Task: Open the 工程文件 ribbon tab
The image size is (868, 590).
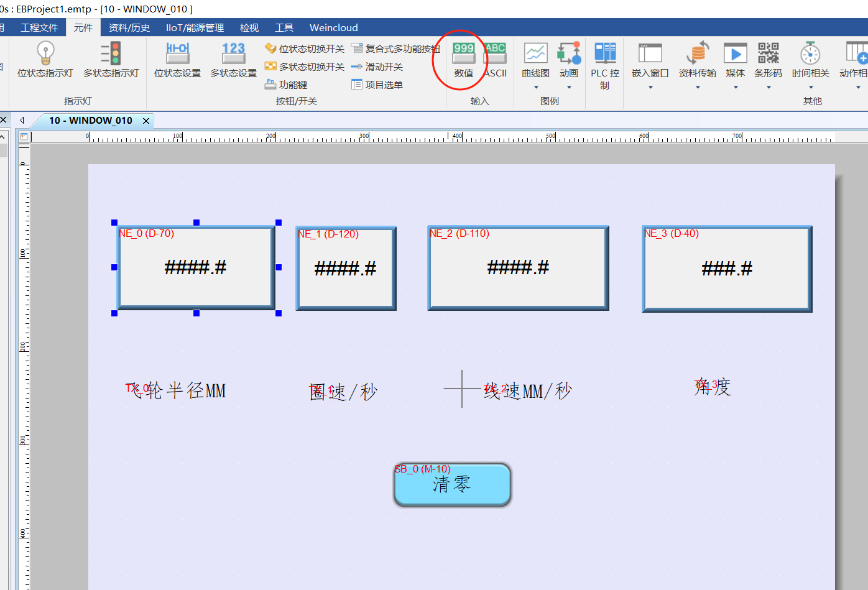Action: pyautogui.click(x=39, y=27)
